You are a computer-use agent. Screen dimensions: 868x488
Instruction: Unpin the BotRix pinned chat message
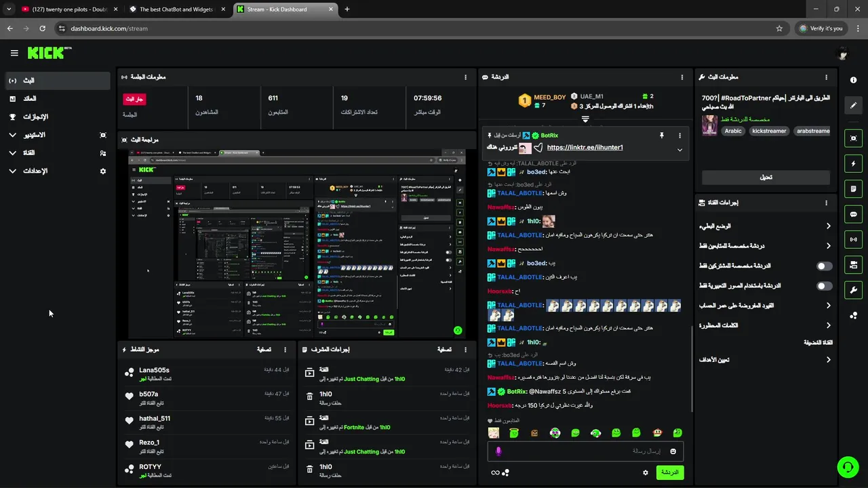[x=661, y=136]
